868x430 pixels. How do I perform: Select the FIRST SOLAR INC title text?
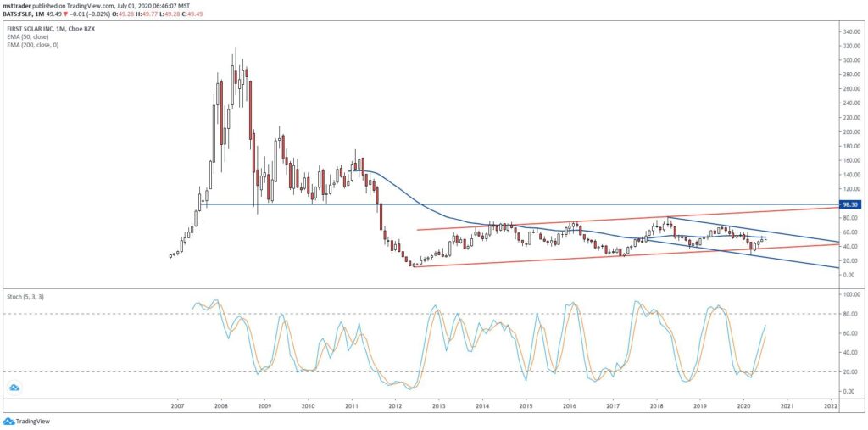click(x=31, y=28)
